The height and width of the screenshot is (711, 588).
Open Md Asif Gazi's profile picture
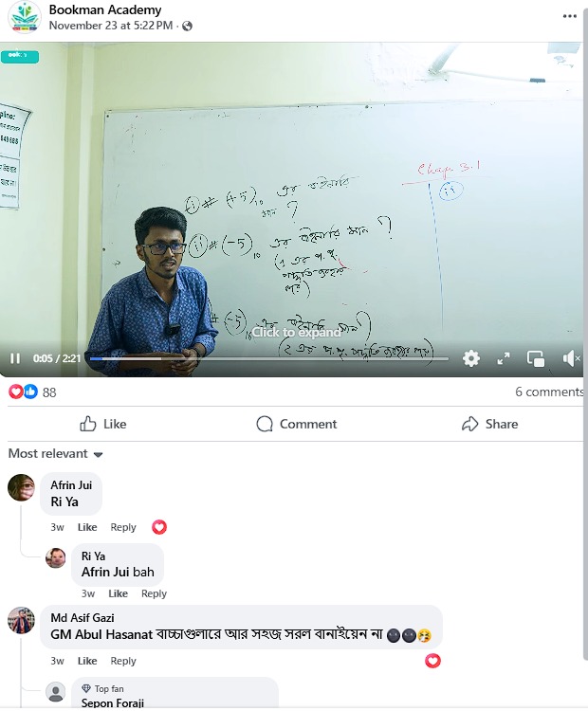point(21,620)
